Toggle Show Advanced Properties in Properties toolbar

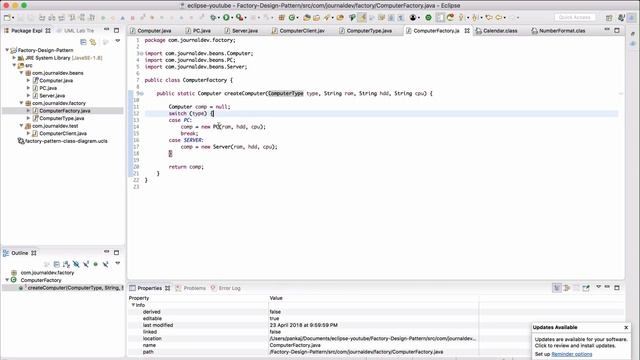coord(567,288)
